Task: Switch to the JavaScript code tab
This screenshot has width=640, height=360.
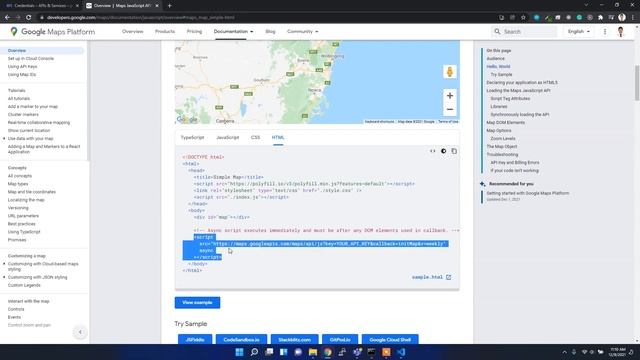Action: [x=228, y=138]
